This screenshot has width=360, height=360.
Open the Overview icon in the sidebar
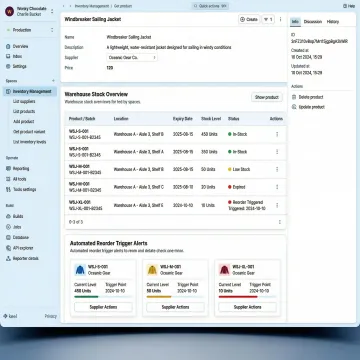tap(8, 46)
